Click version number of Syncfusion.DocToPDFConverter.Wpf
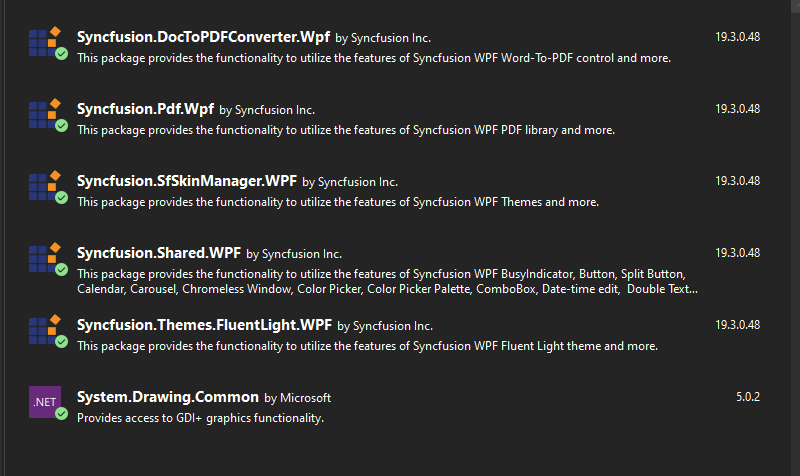800x476 pixels. [x=738, y=36]
